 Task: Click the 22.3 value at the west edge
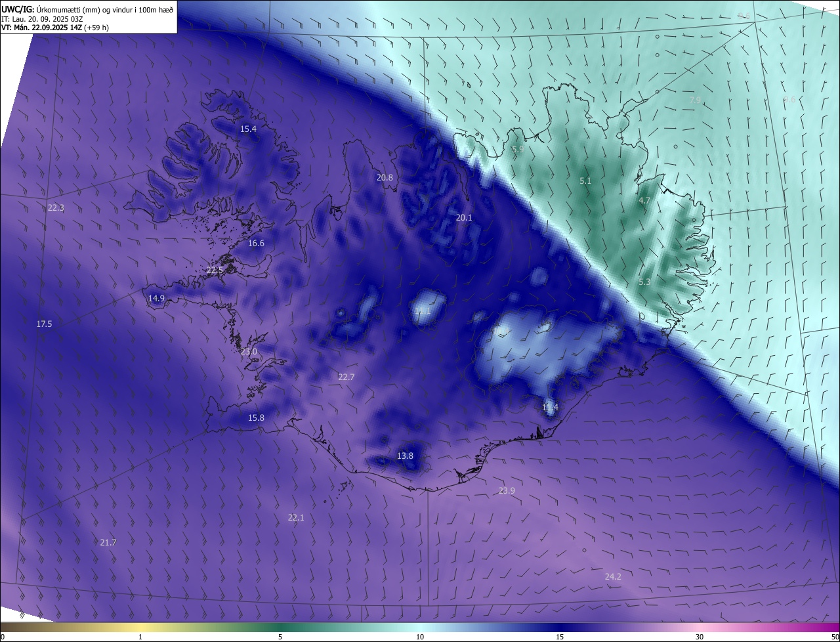click(x=56, y=208)
